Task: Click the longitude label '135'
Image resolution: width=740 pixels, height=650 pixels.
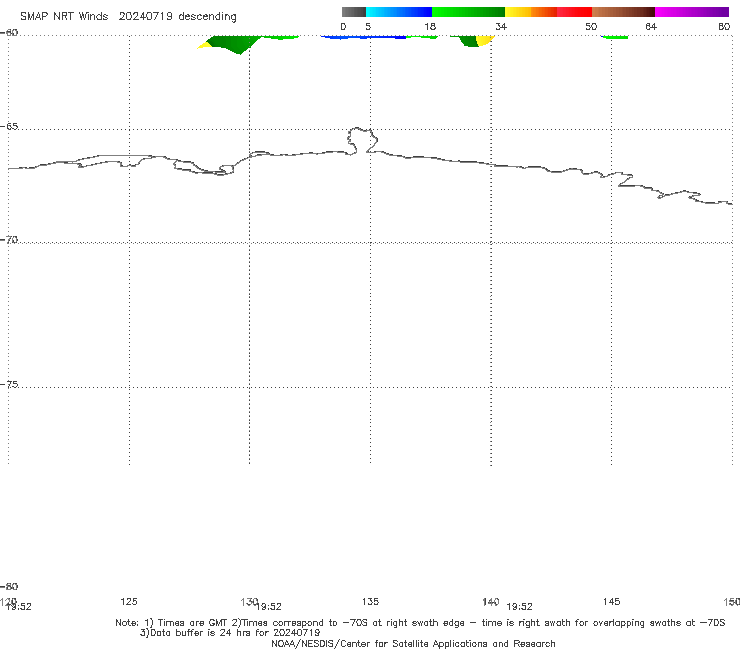Action: (x=370, y=601)
